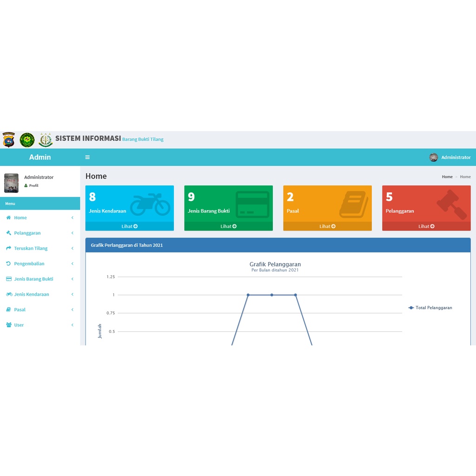Click Lihat on the Jenis Barang Bukti card

(229, 226)
